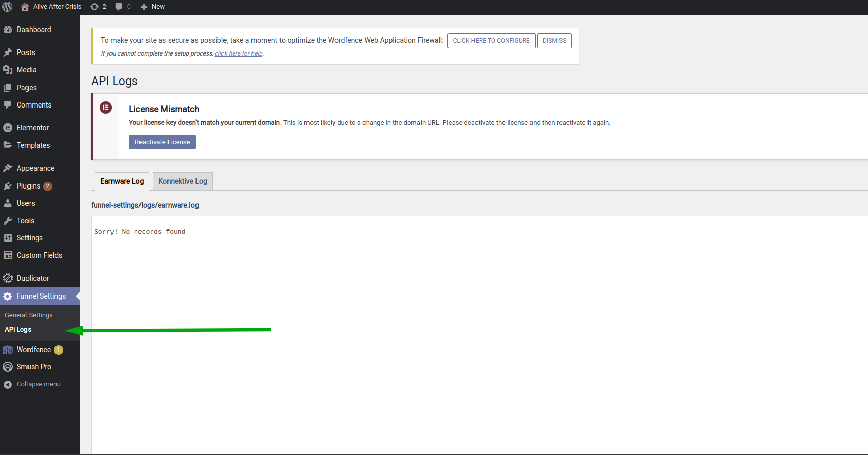The height and width of the screenshot is (455, 868).
Task: Click the Elementor logo in License Mismatch notice
Action: pos(106,108)
